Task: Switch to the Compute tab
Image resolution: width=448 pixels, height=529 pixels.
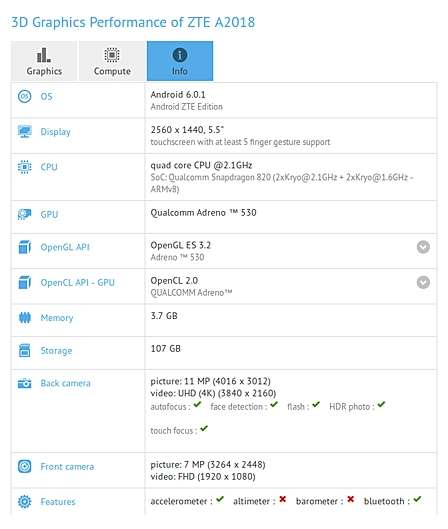Action: [112, 61]
